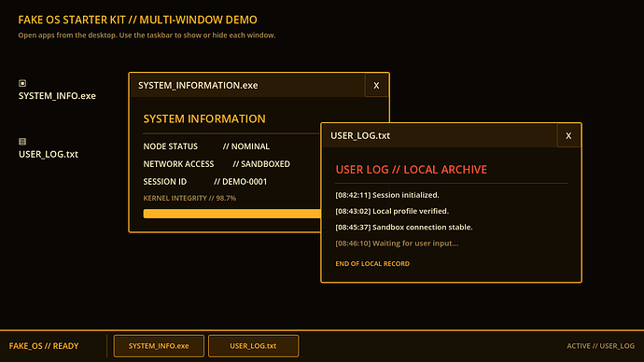Viewport: 644px width, 362px height.
Task: Click the USER LOG // LOCAL ARCHIVE heading
Action: pyautogui.click(x=411, y=169)
